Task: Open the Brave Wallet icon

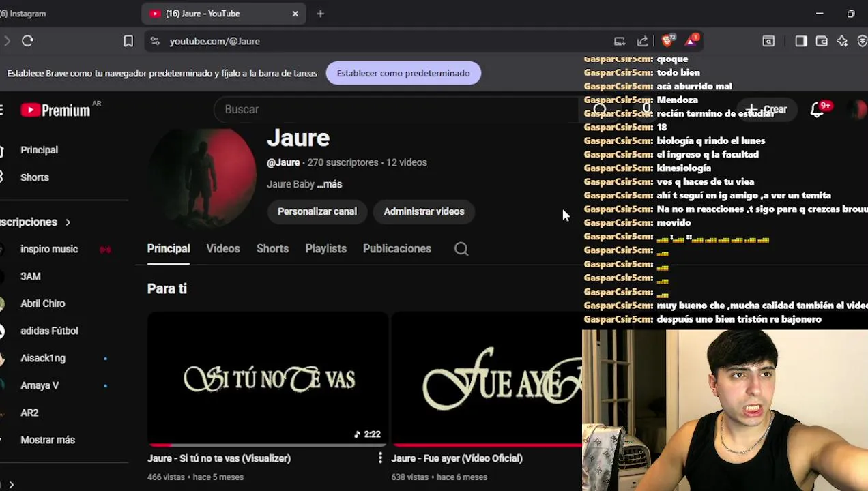Action: [x=822, y=41]
